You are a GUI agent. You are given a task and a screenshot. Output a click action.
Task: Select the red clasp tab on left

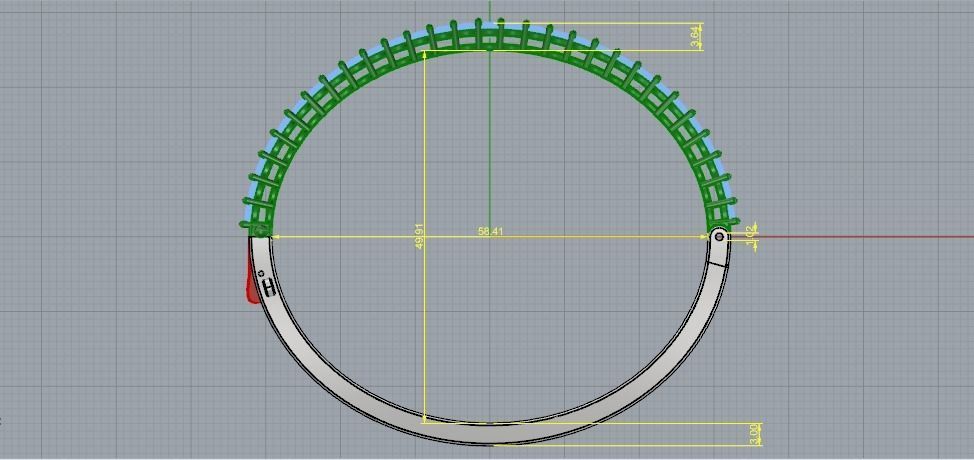click(252, 283)
